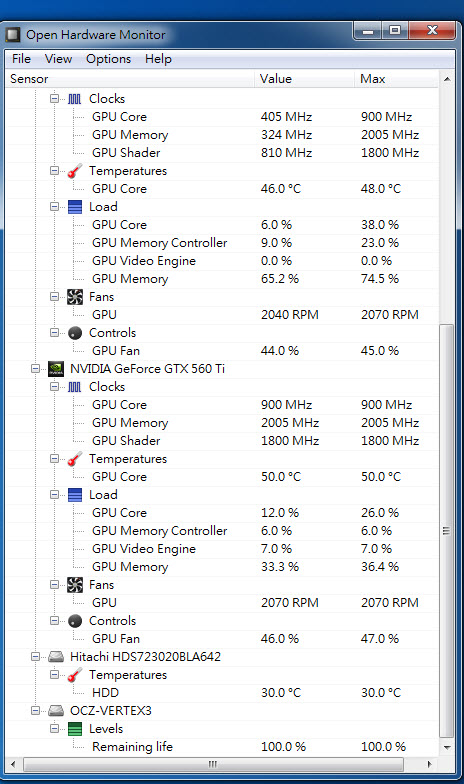The width and height of the screenshot is (464, 784).
Task: Select the Remaining life sensor row
Action: click(x=222, y=747)
